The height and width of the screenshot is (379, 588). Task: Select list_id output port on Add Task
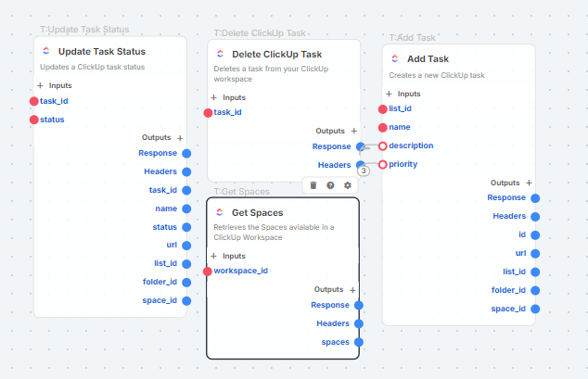click(x=535, y=272)
